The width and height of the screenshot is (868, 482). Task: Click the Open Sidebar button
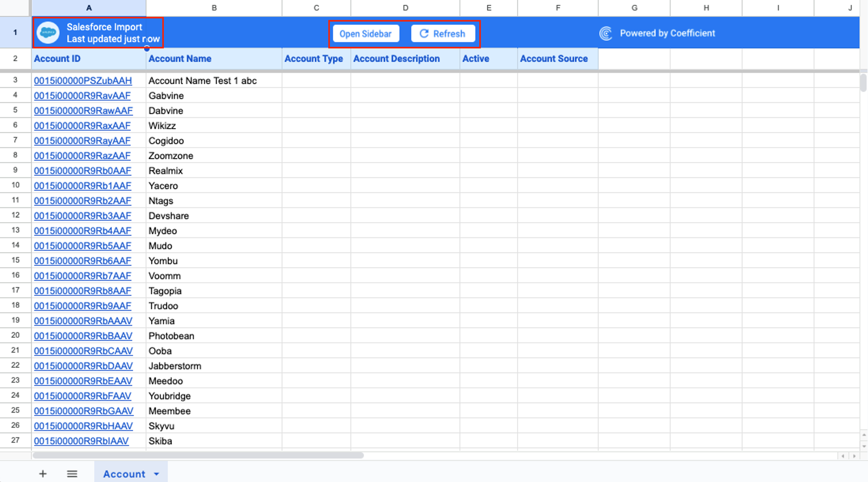coord(366,34)
